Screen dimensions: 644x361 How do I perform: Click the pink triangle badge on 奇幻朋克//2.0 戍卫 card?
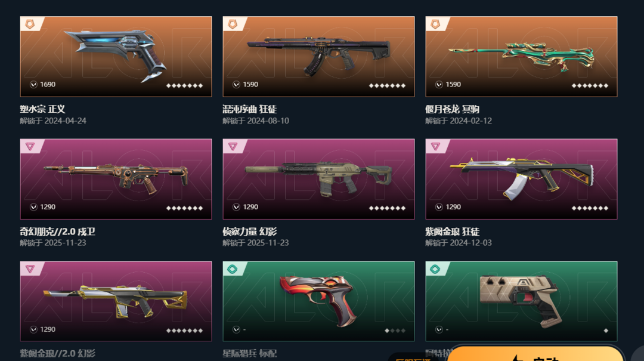click(x=30, y=146)
